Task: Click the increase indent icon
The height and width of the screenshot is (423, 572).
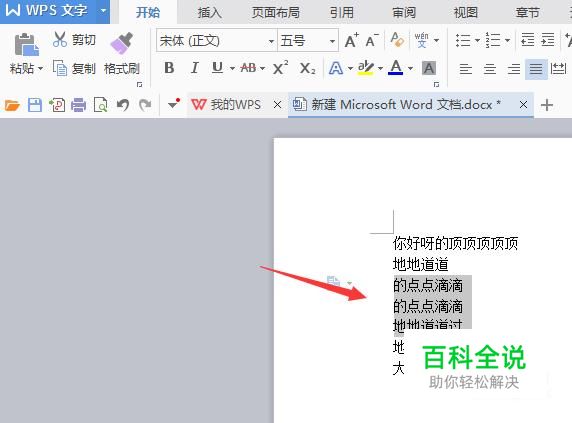Action: tap(548, 40)
